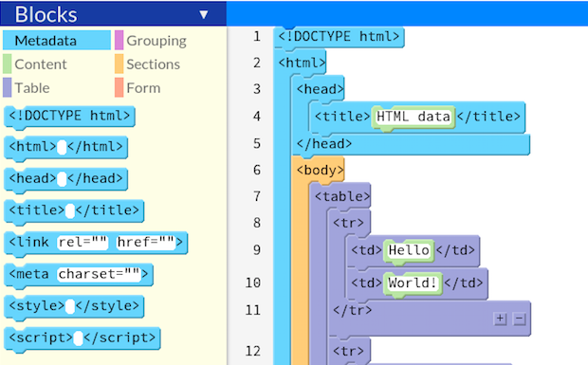Click the </td> closing tag after Hello

click(455, 250)
